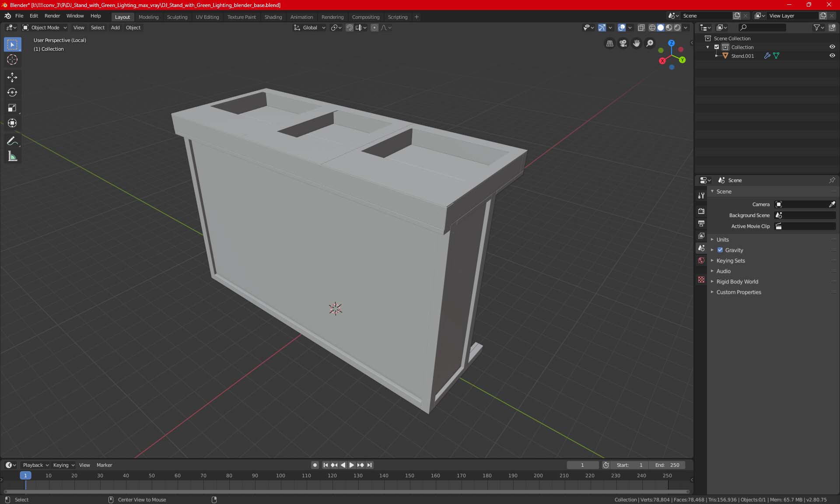Open View Layer properties tab icon

tap(701, 235)
